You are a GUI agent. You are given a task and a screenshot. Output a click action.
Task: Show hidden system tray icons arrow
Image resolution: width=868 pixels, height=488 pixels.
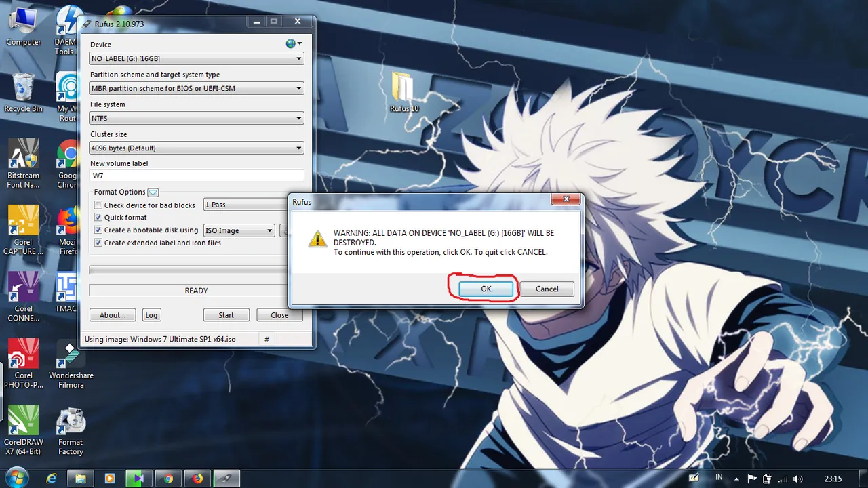(736, 479)
